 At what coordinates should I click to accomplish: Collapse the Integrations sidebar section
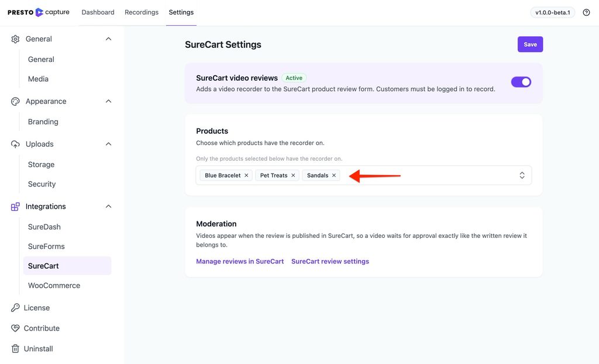(x=108, y=206)
